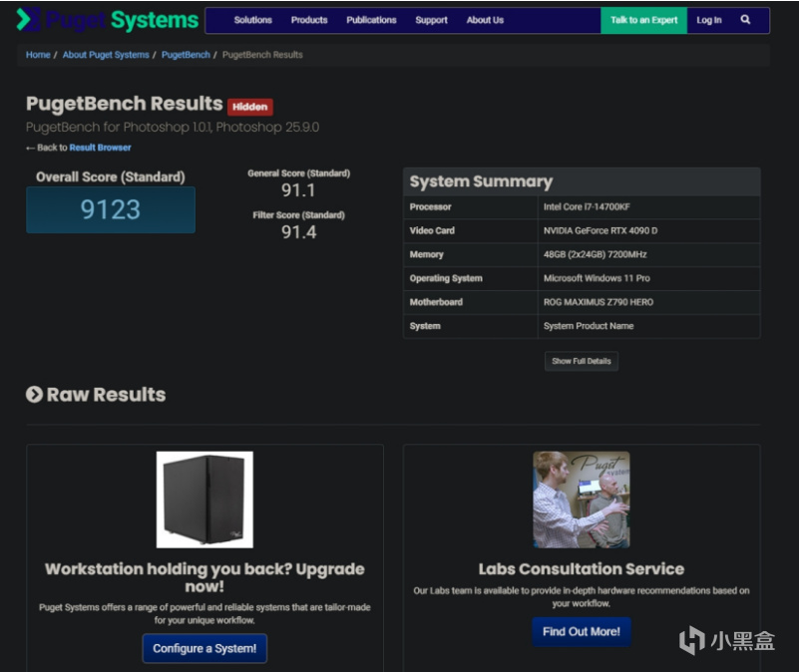Click the Hidden status badge

(250, 107)
